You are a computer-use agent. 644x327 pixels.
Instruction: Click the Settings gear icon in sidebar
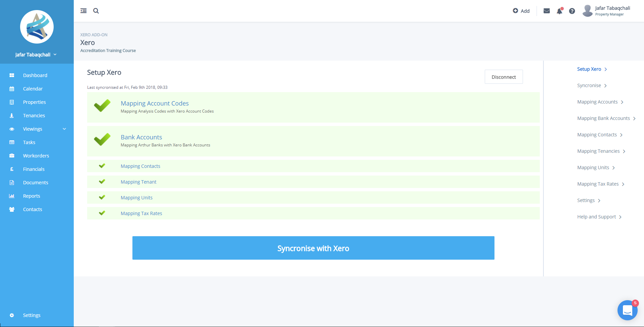click(x=12, y=315)
